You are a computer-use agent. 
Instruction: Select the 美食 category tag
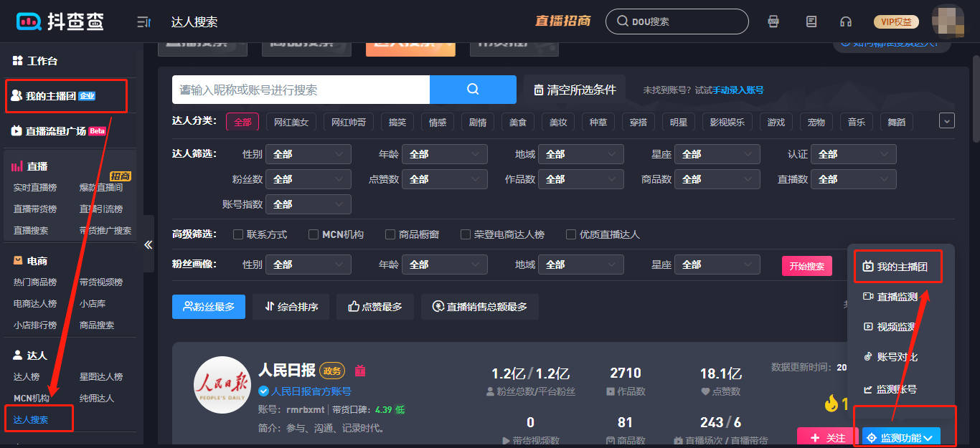[x=517, y=122]
